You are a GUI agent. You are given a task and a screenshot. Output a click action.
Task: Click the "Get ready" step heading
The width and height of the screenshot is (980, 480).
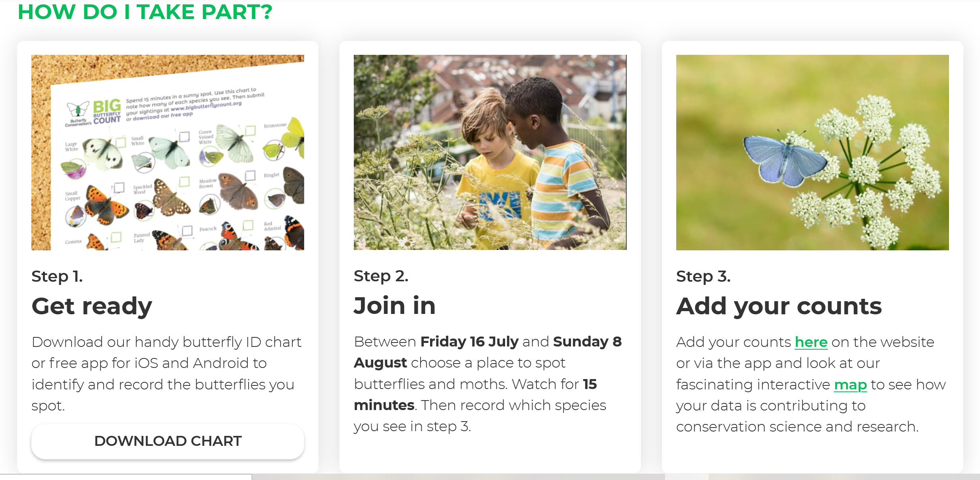92,306
